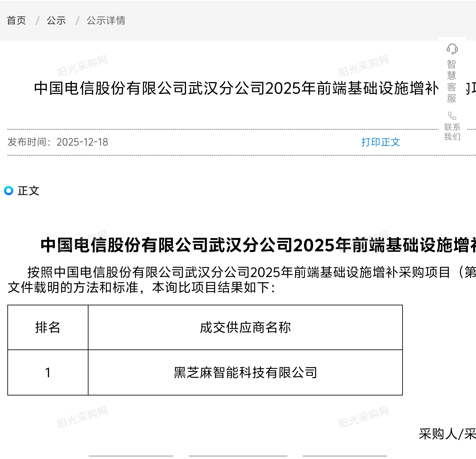Click the bold announcement heading in body

[x=257, y=245]
